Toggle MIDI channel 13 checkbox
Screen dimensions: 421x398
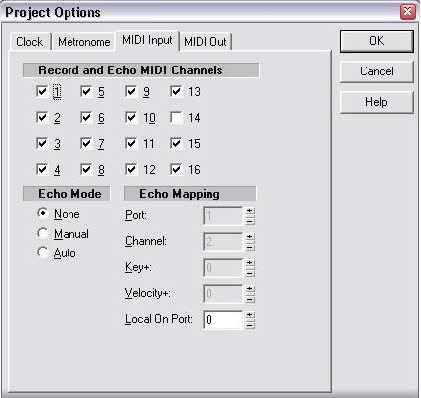176,91
